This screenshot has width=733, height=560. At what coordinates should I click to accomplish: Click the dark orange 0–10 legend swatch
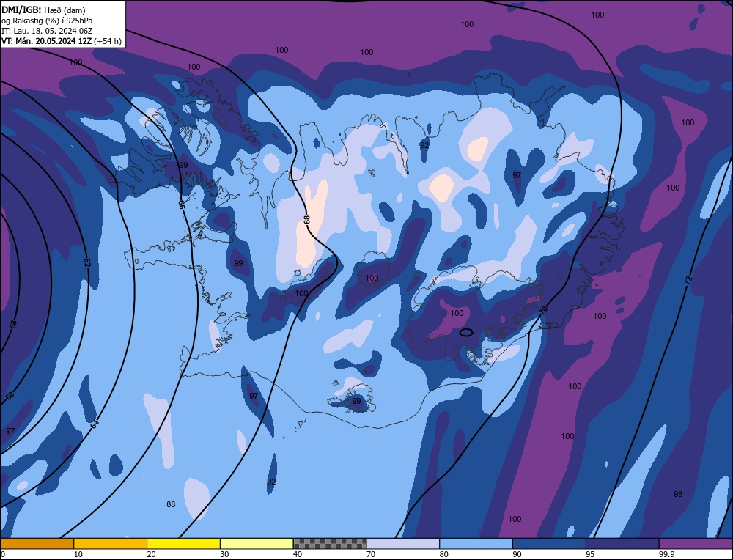37,544
